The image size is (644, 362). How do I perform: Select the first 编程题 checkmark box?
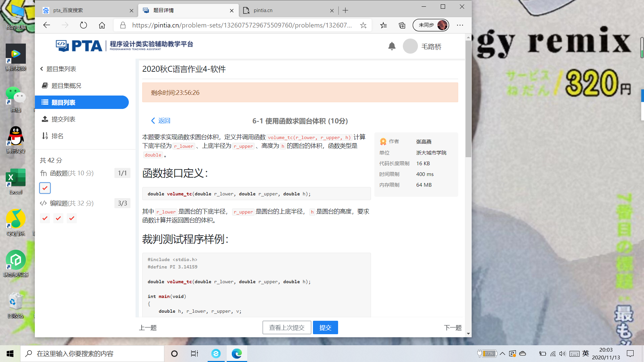click(45, 218)
